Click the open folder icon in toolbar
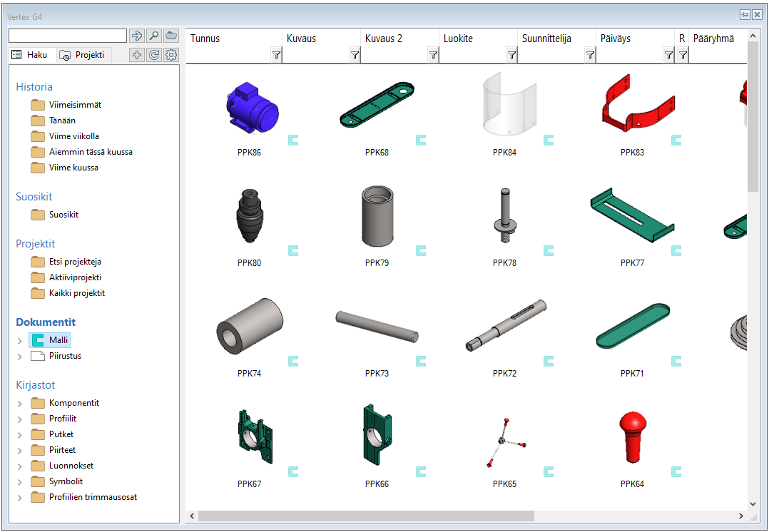This screenshot has width=769, height=532. [x=171, y=36]
